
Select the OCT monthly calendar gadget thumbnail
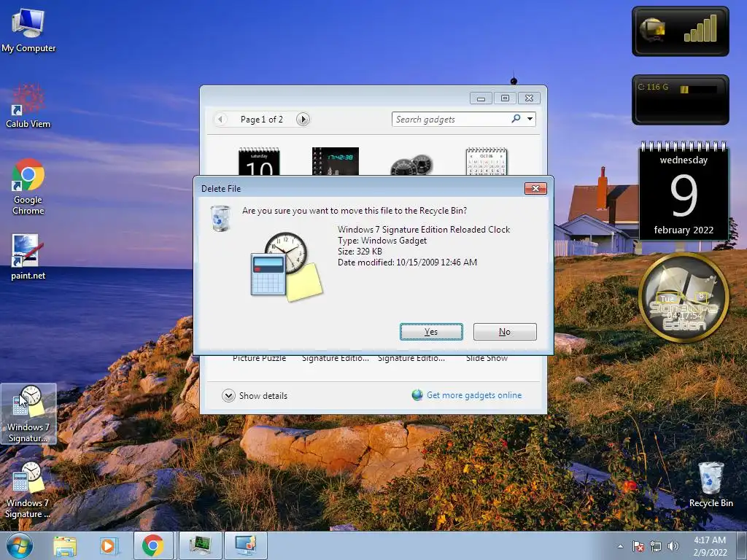pos(487,161)
